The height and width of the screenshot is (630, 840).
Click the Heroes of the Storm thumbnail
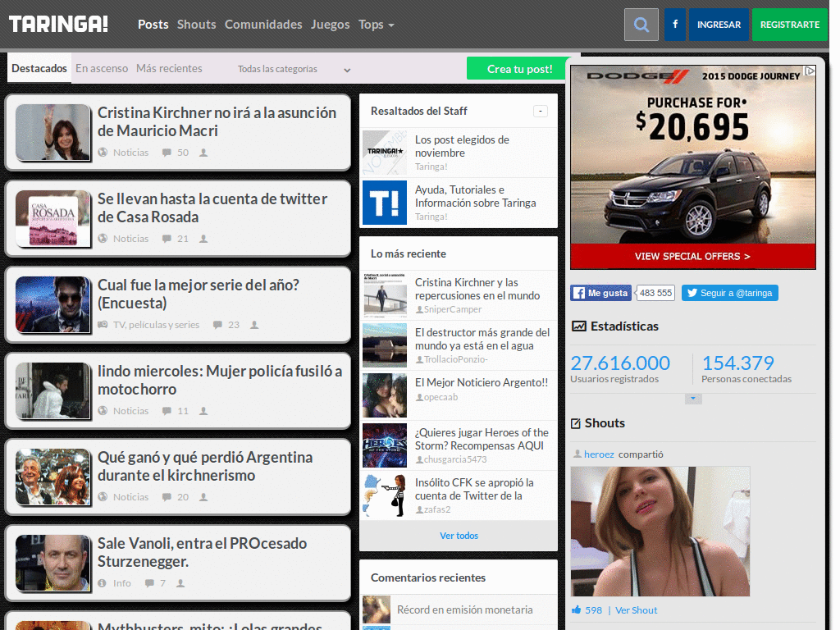pos(385,445)
